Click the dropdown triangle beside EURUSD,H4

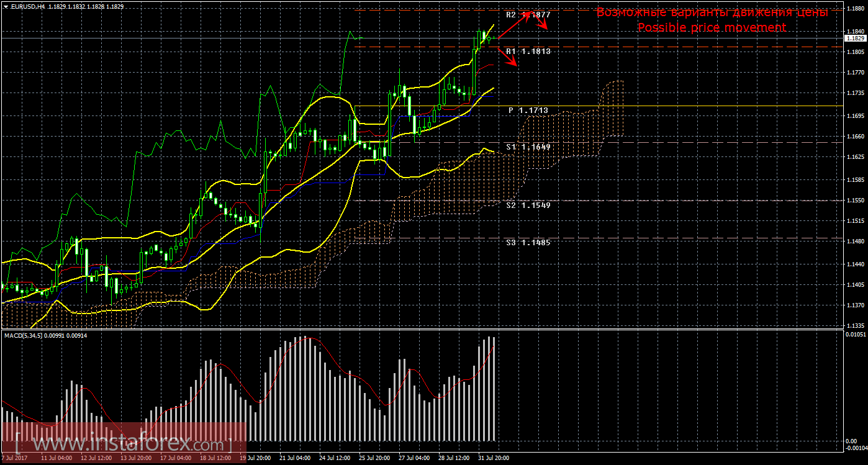(5, 6)
